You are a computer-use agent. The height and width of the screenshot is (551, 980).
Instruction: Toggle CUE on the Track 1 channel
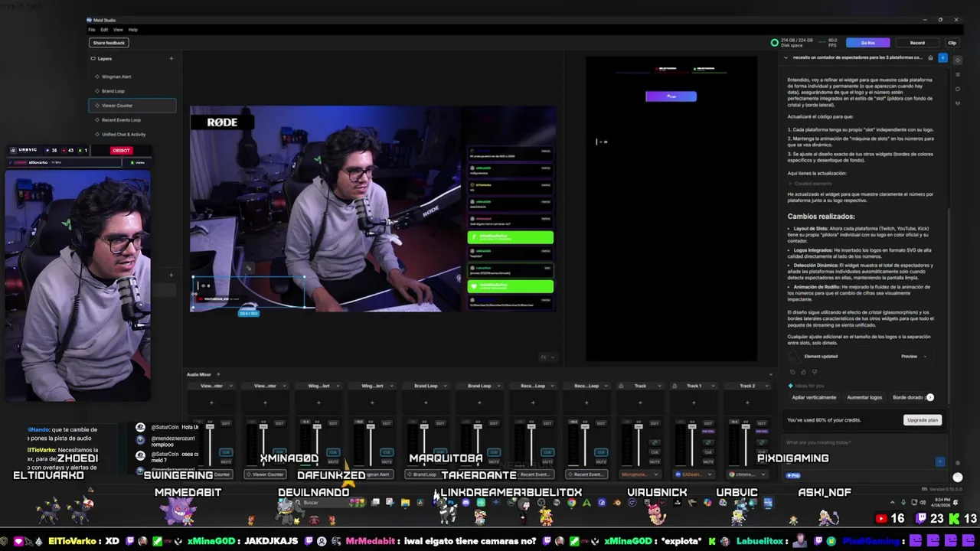tap(708, 452)
